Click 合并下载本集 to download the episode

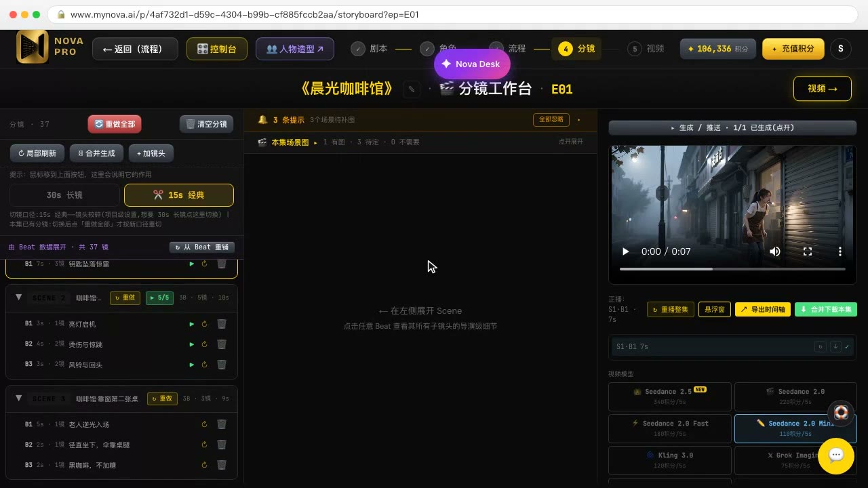point(826,310)
